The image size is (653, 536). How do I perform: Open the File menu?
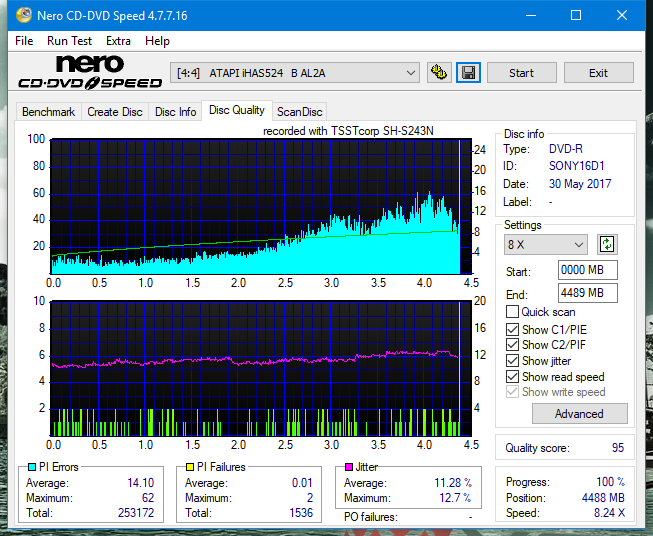point(24,41)
